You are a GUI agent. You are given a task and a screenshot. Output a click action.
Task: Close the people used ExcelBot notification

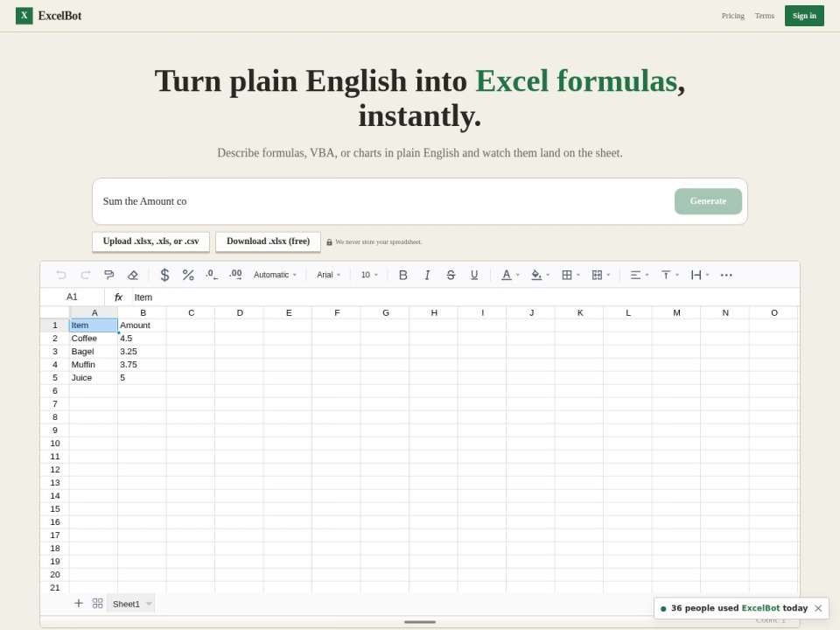[818, 608]
